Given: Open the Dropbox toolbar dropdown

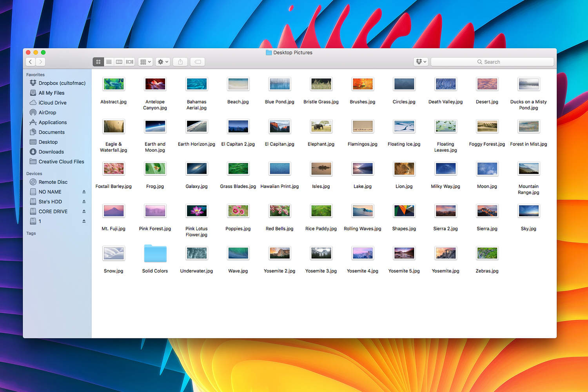Looking at the screenshot, I should (x=421, y=62).
